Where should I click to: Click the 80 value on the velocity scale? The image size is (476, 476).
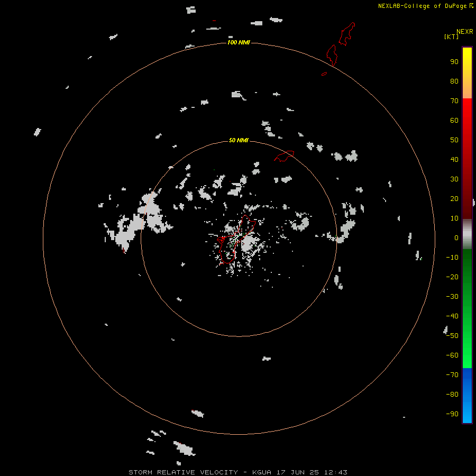pos(454,81)
